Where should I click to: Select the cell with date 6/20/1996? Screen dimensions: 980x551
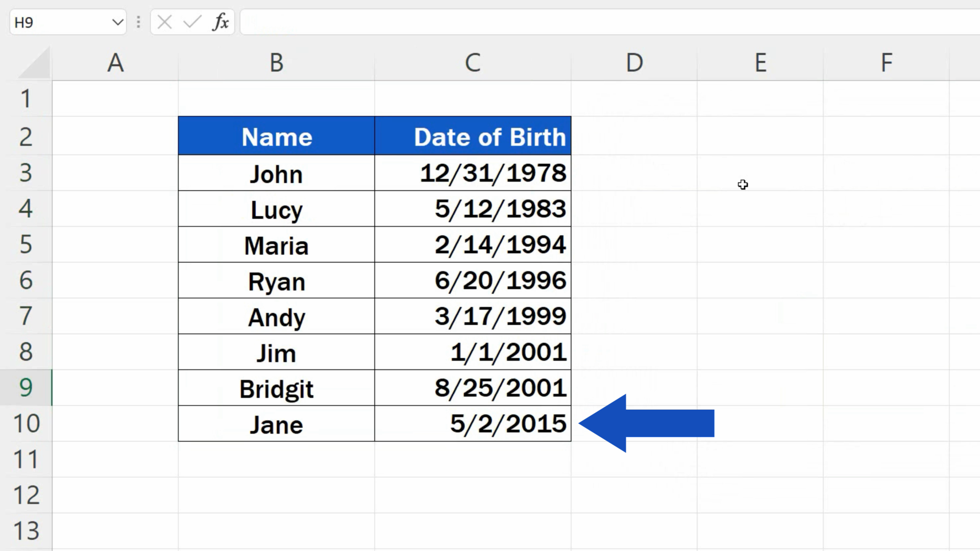[x=473, y=281]
